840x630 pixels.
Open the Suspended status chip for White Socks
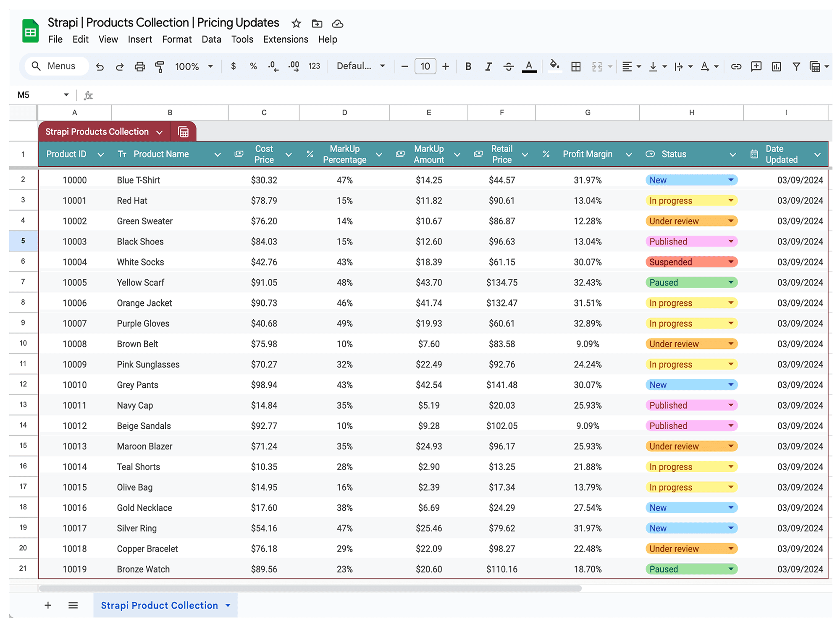pyautogui.click(x=691, y=262)
